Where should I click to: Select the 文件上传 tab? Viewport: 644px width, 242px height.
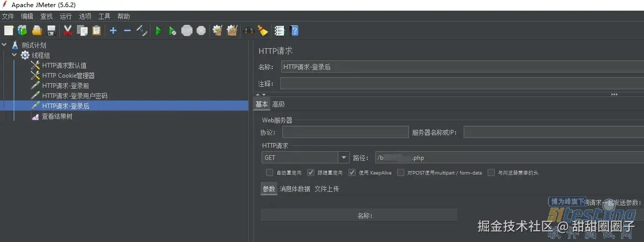pyautogui.click(x=327, y=189)
